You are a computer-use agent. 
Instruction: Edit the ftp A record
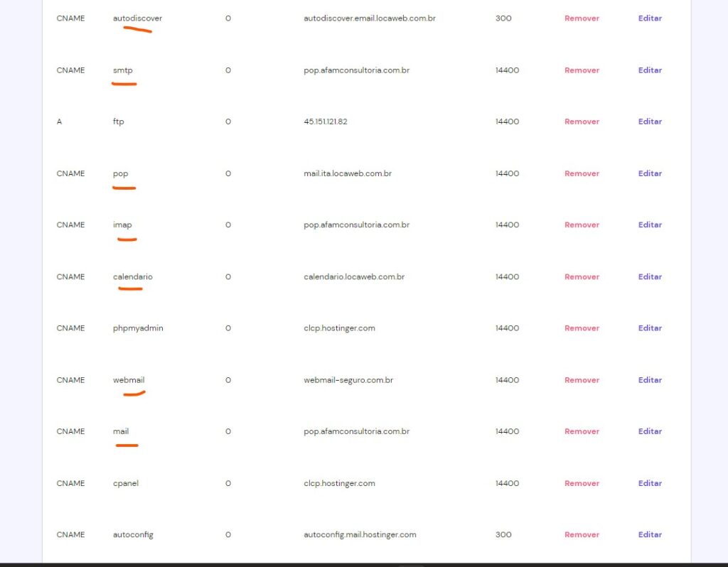(x=650, y=121)
